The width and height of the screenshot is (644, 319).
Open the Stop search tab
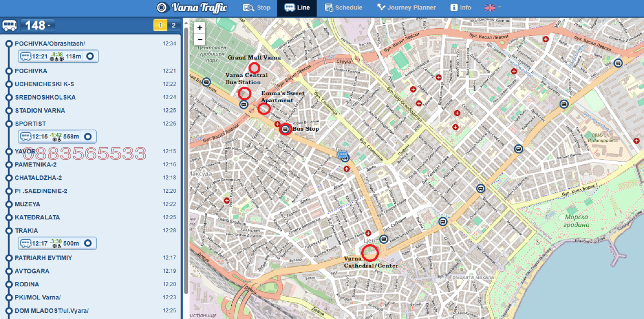(257, 8)
